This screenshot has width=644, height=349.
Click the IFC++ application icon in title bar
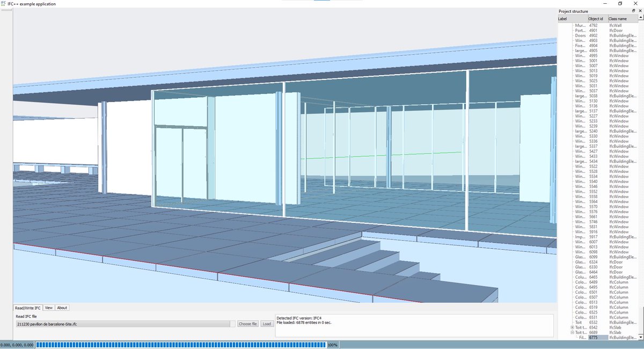[x=4, y=3]
